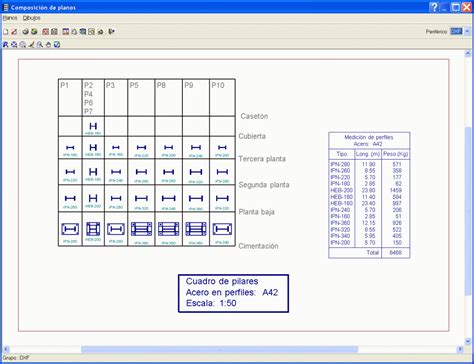The image size is (474, 364).
Task: Click the 'Cimentación' level label
Action: [258, 246]
